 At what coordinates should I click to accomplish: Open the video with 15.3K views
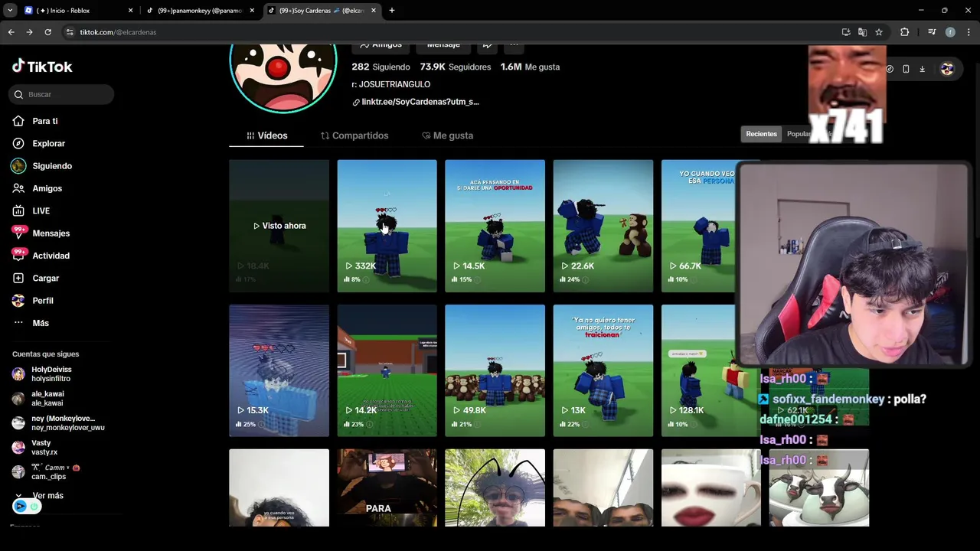point(279,370)
